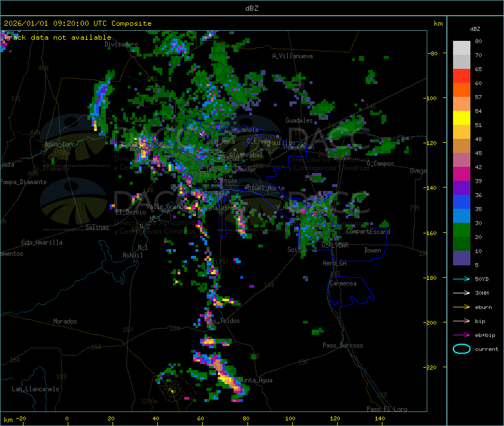Viewport: 504px width, 426px height.
Task: Click the 2026/01/01 09:20:00 UTC Composite timestamp
Action: [77, 24]
